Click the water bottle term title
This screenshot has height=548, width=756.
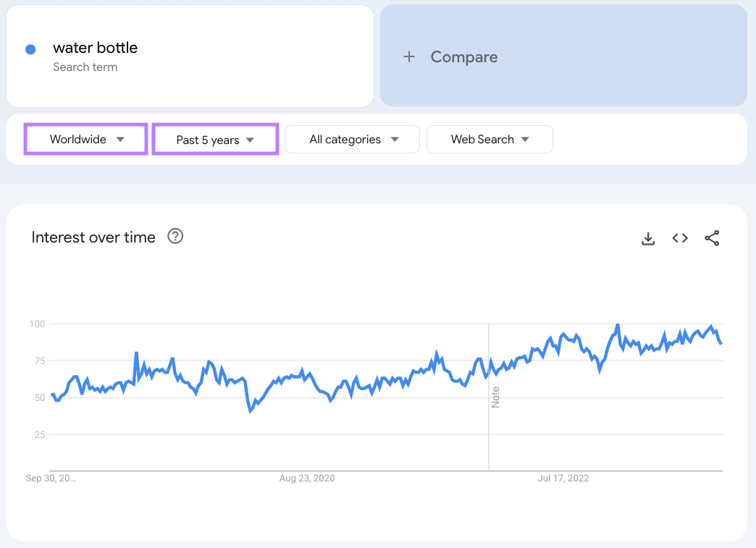pos(95,48)
